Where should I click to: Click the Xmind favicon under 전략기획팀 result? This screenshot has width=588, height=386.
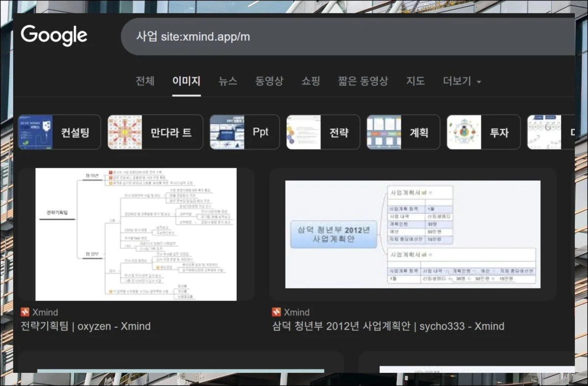25,312
